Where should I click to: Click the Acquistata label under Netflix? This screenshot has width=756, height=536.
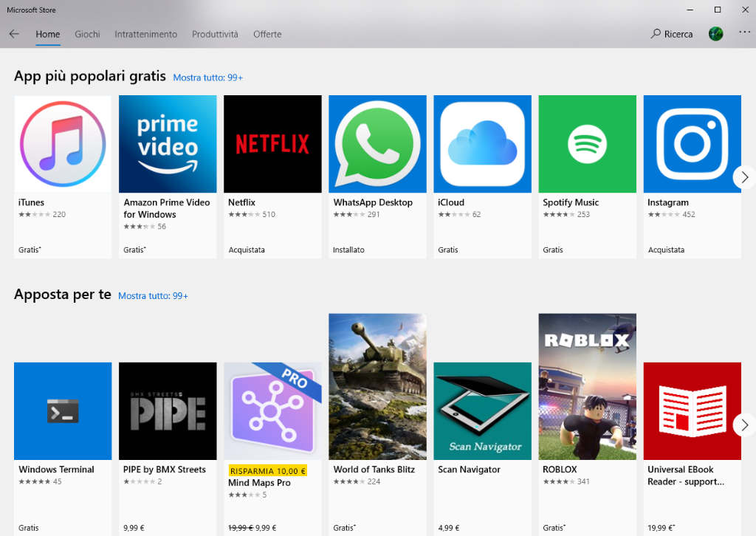(247, 250)
